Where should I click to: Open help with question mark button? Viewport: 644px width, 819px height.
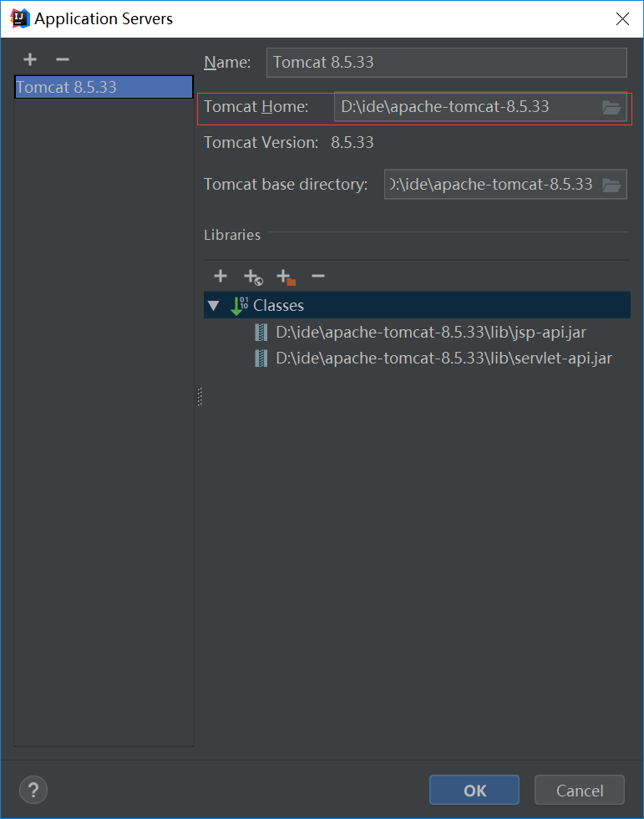[x=33, y=791]
